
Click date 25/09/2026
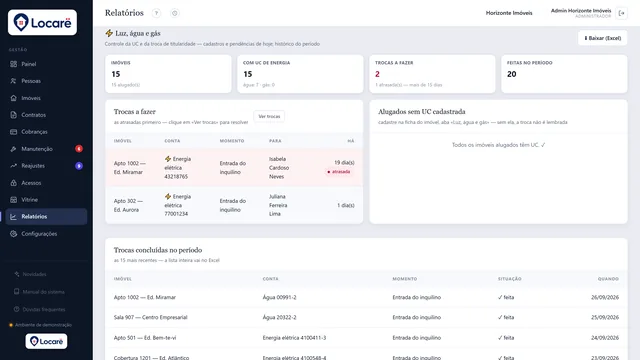(605, 317)
